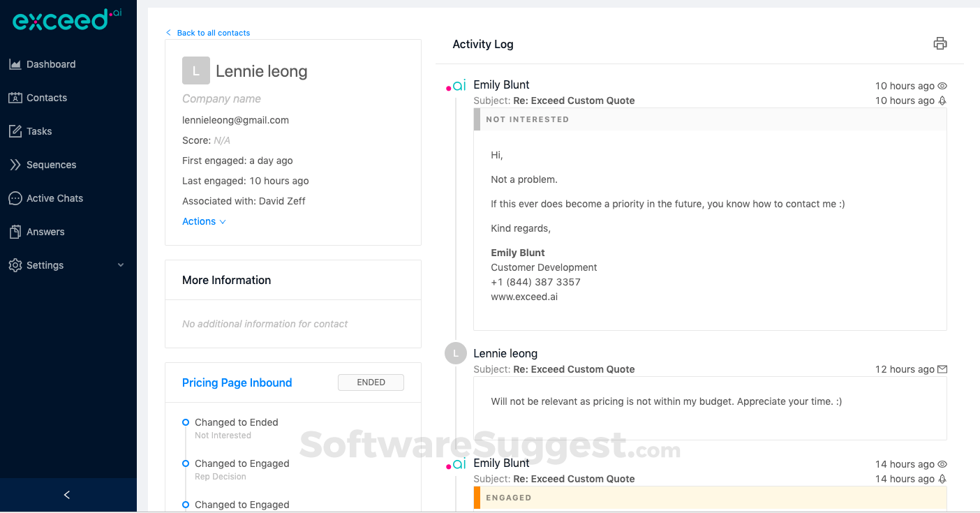The width and height of the screenshot is (980, 513).
Task: Click the eye icon beside 10 hours ago
Action: [942, 86]
